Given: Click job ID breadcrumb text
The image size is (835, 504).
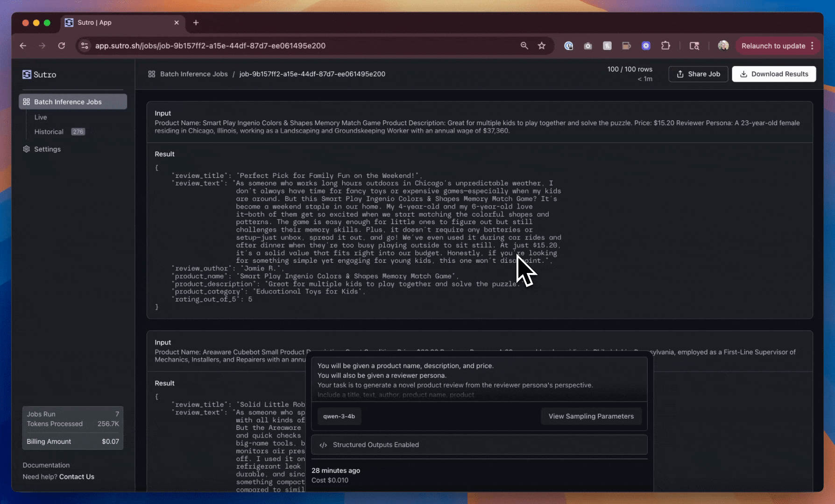Looking at the screenshot, I should 312,74.
